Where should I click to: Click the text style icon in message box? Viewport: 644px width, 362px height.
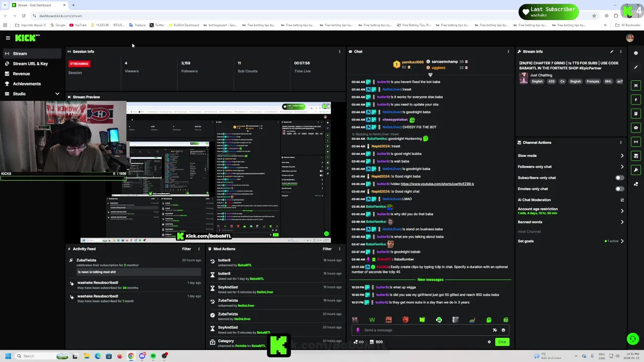495,330
